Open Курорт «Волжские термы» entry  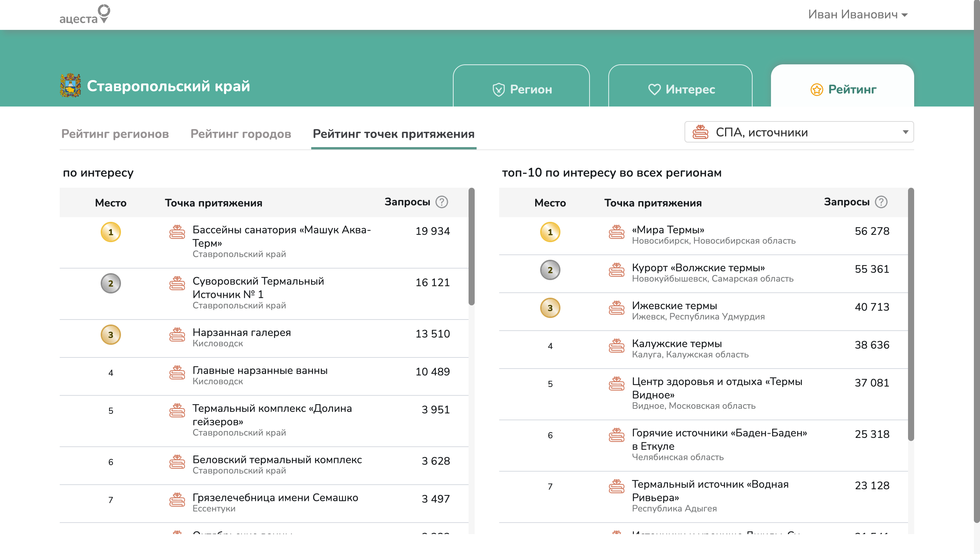pyautogui.click(x=698, y=268)
